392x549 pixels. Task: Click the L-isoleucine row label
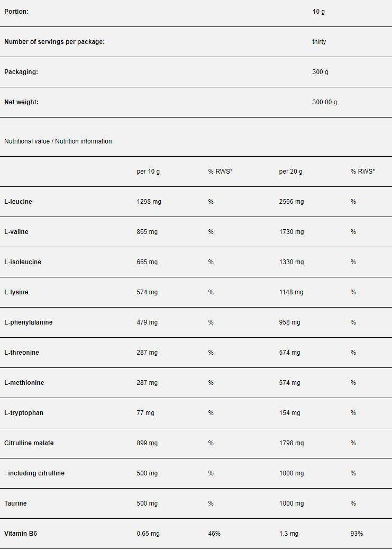tap(22, 262)
